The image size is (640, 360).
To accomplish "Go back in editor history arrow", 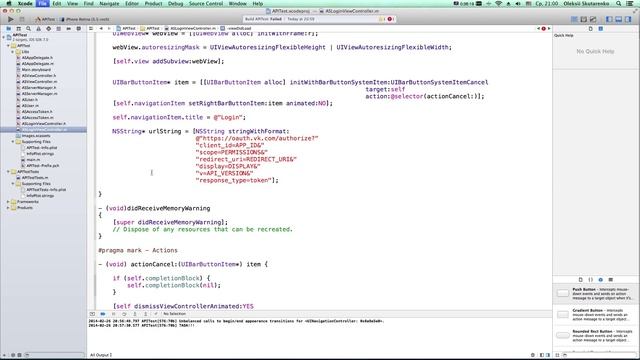I will (x=101, y=29).
